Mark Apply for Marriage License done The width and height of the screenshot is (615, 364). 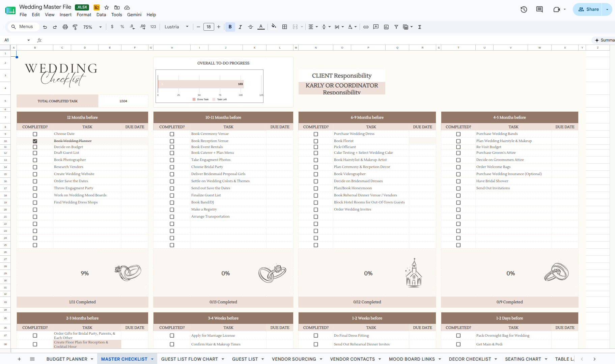coord(172,336)
